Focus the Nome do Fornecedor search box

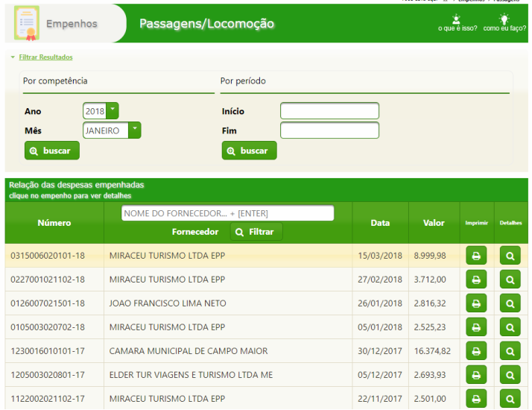coord(227,213)
